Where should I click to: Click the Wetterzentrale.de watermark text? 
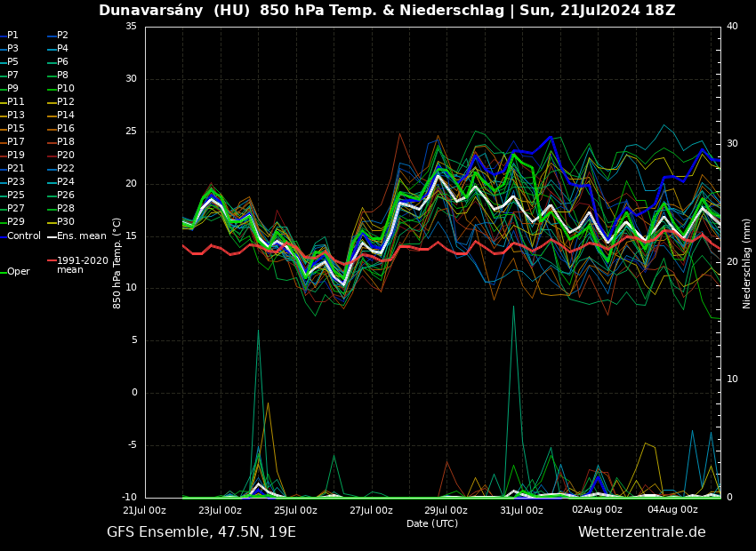coord(641,532)
